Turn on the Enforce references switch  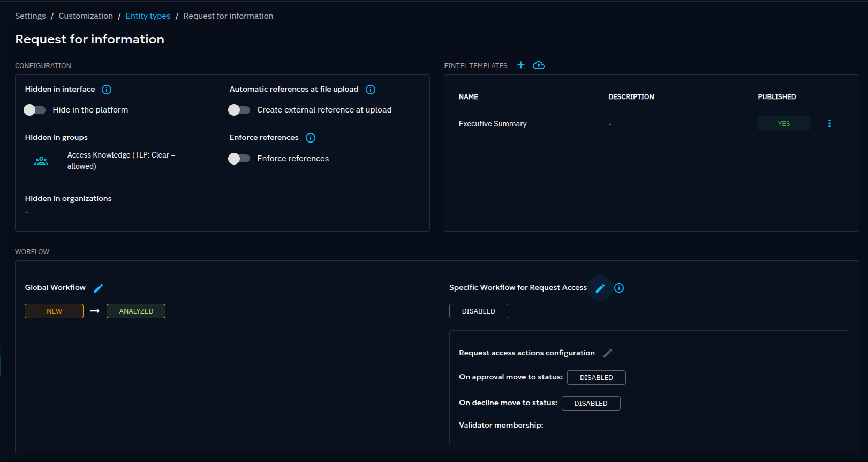239,159
